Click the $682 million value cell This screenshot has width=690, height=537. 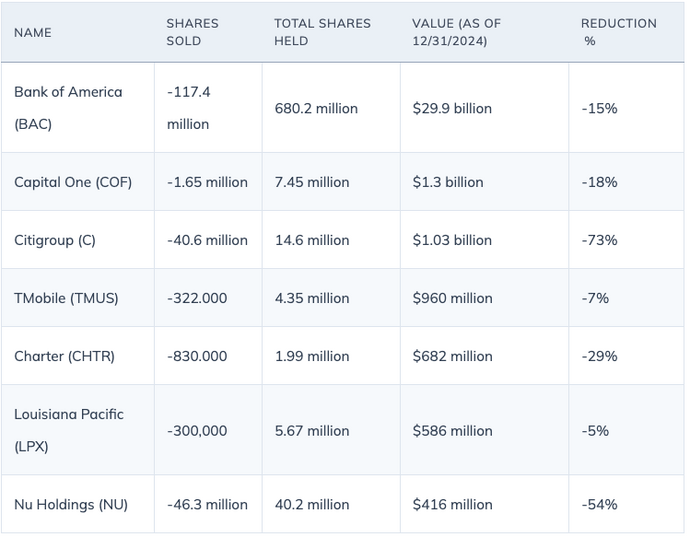point(452,356)
